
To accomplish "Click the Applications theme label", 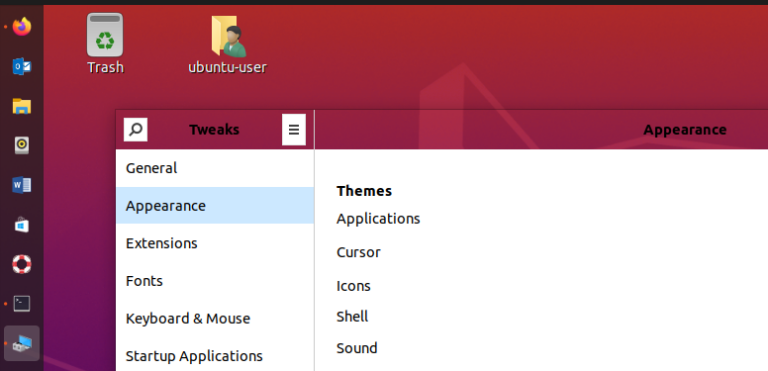I will click(x=378, y=219).
